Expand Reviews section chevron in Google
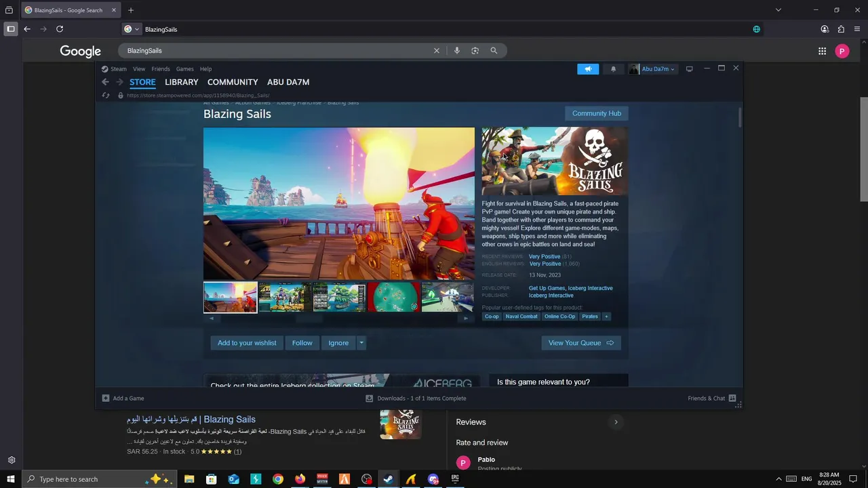 point(616,422)
